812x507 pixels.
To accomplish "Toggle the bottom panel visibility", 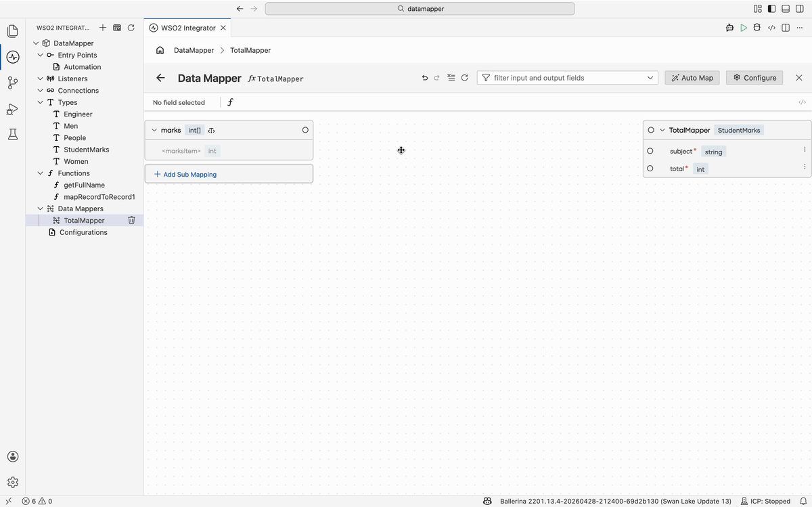I will point(786,9).
